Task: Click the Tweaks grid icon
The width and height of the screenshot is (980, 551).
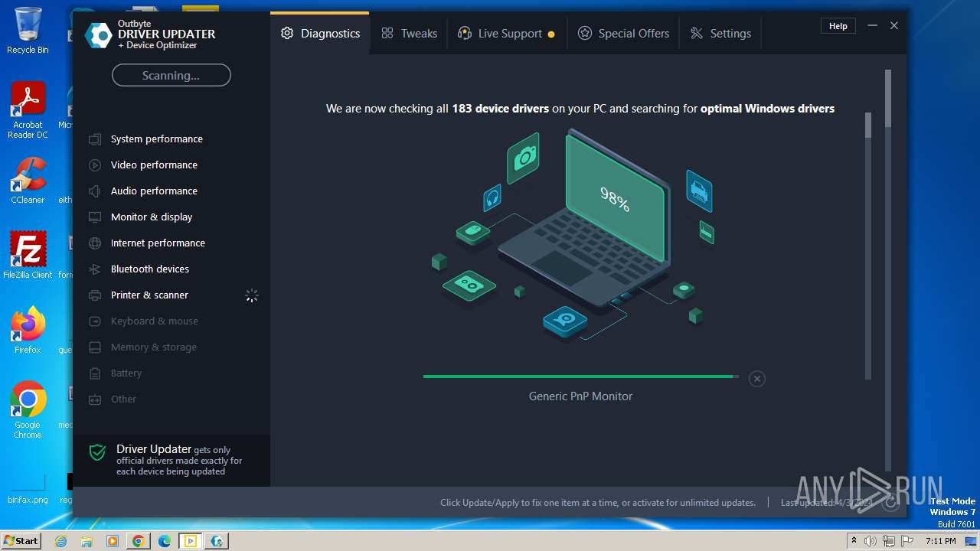Action: [x=387, y=34]
